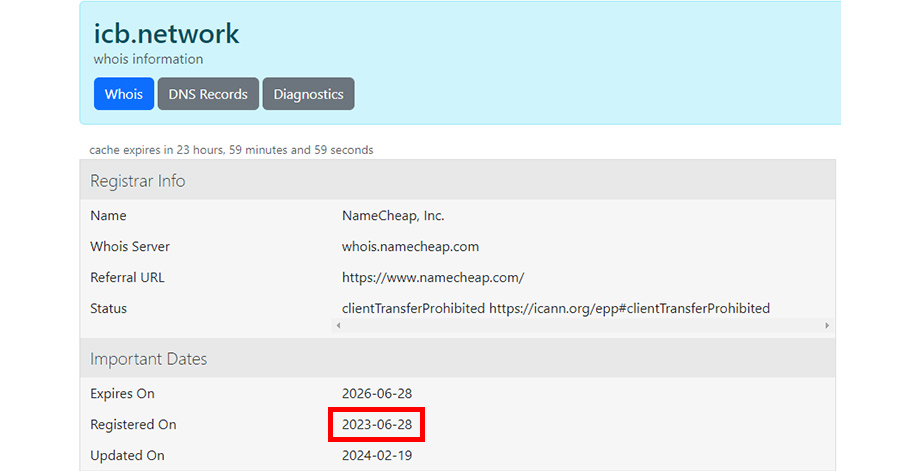Open the DNS Records tab
900x471 pixels.
[208, 94]
